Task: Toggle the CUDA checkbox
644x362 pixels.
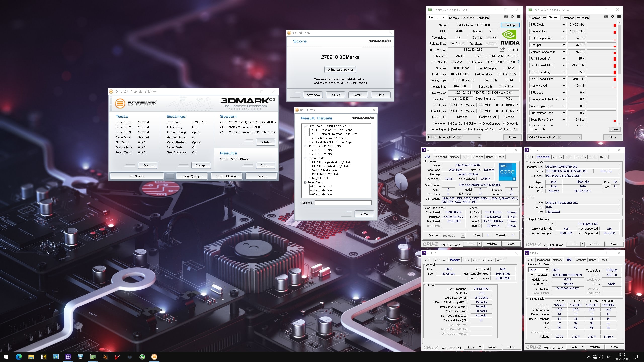Action: click(x=466, y=124)
